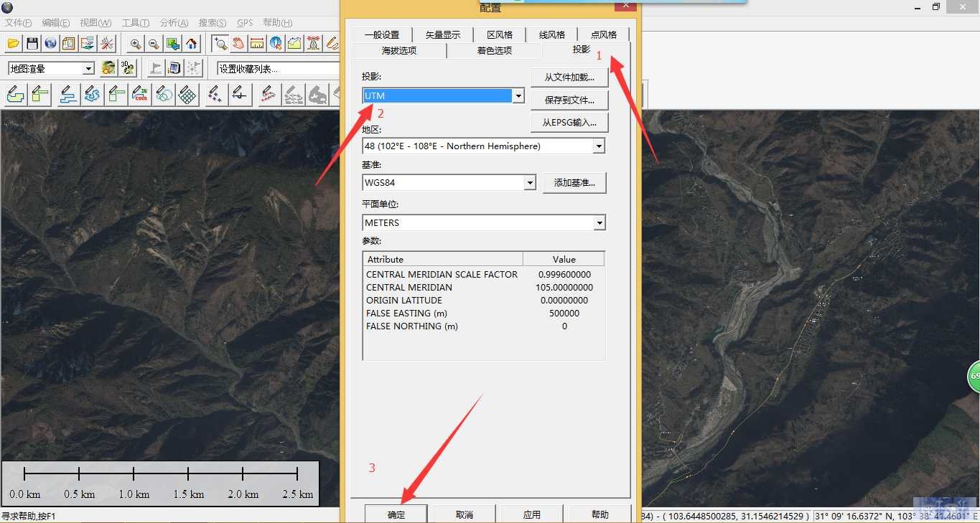Open the 视图(W) menu
The width and height of the screenshot is (980, 523).
95,23
